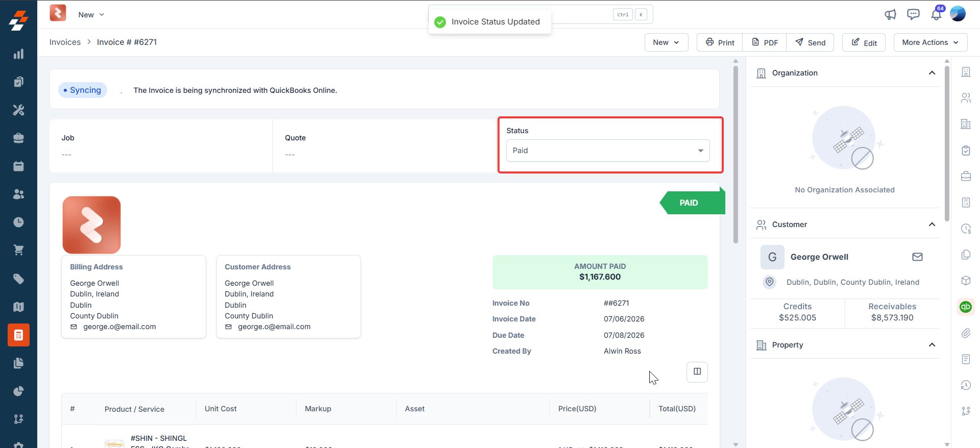This screenshot has width=980, height=448.
Task: Click the Edit button
Action: [x=864, y=42]
